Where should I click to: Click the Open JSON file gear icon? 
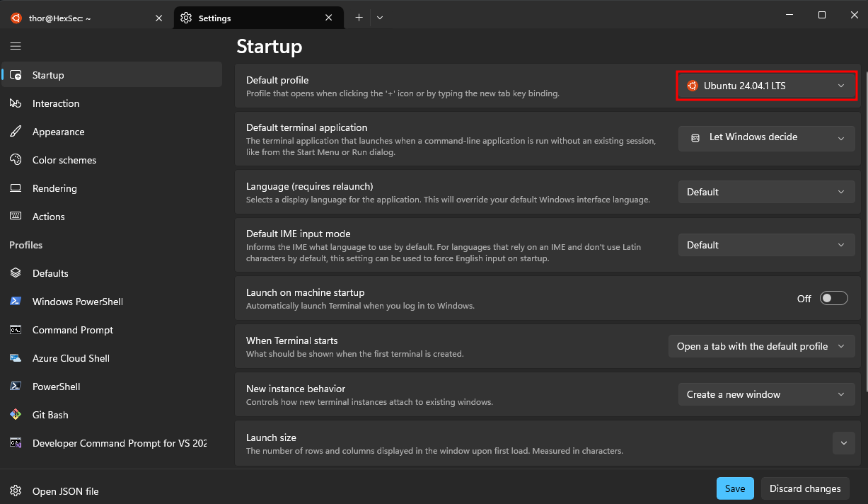(x=16, y=491)
